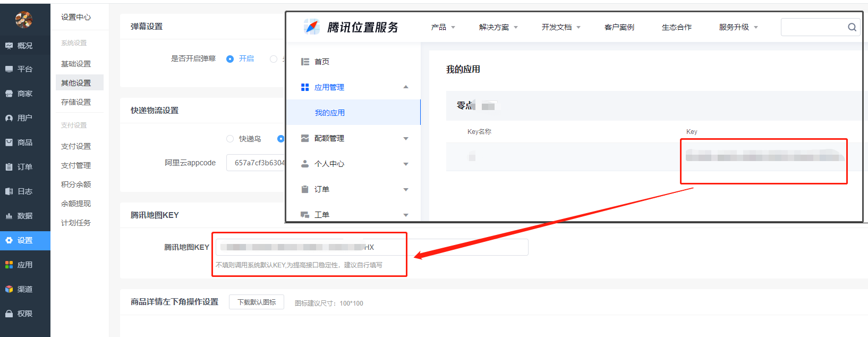Click the 弹幕设置 section title

click(x=147, y=27)
